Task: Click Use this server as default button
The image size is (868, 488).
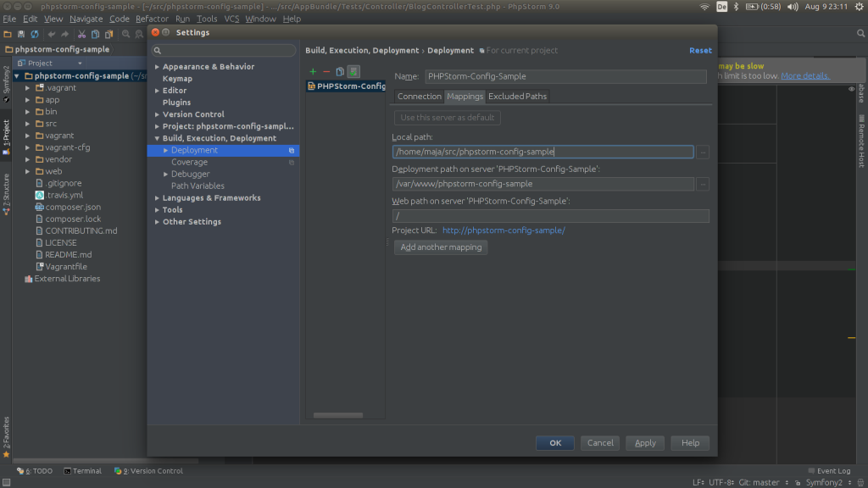Action: pos(448,118)
